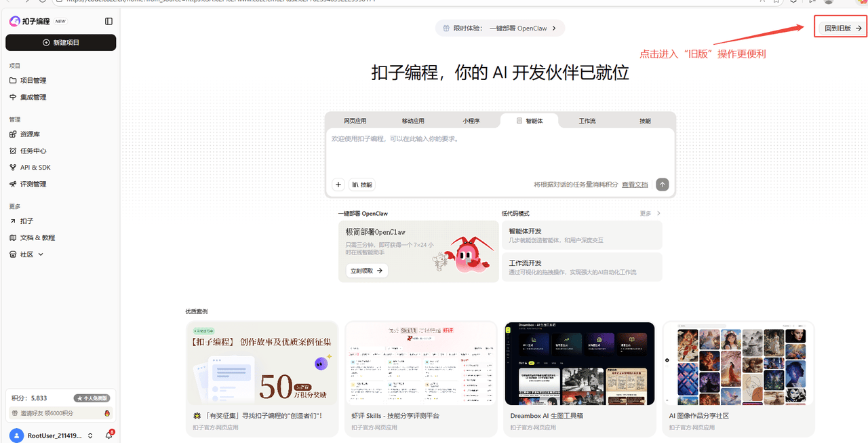Click the 集成管理 icon
The height and width of the screenshot is (443, 868).
pyautogui.click(x=14, y=97)
